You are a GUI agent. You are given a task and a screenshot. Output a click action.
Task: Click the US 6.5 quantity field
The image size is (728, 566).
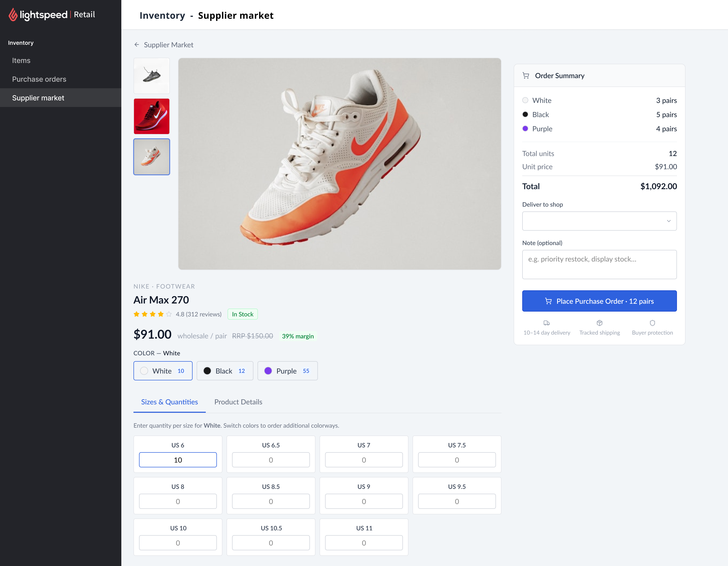pos(271,460)
